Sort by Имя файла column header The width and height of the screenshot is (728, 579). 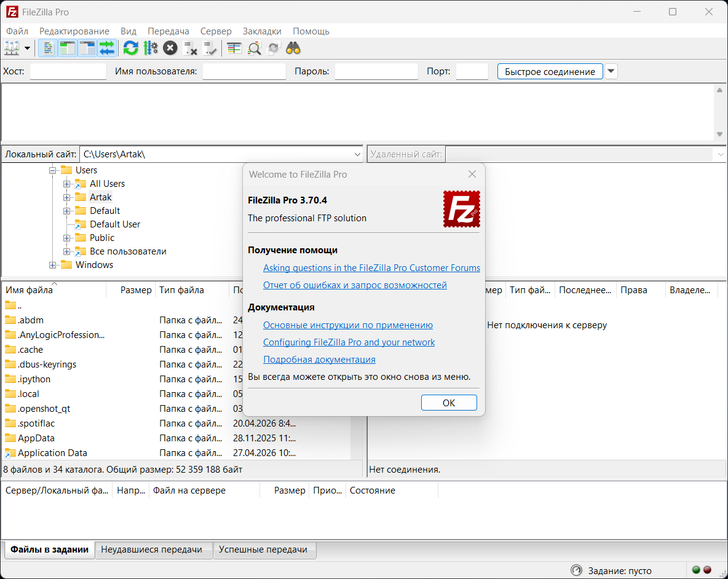coord(54,290)
